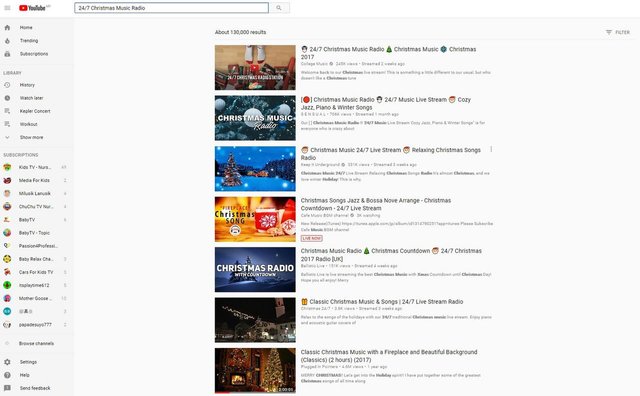Open Fireplace and Beautiful Background thumbnail
This screenshot has height=396, width=640.
coord(255,371)
